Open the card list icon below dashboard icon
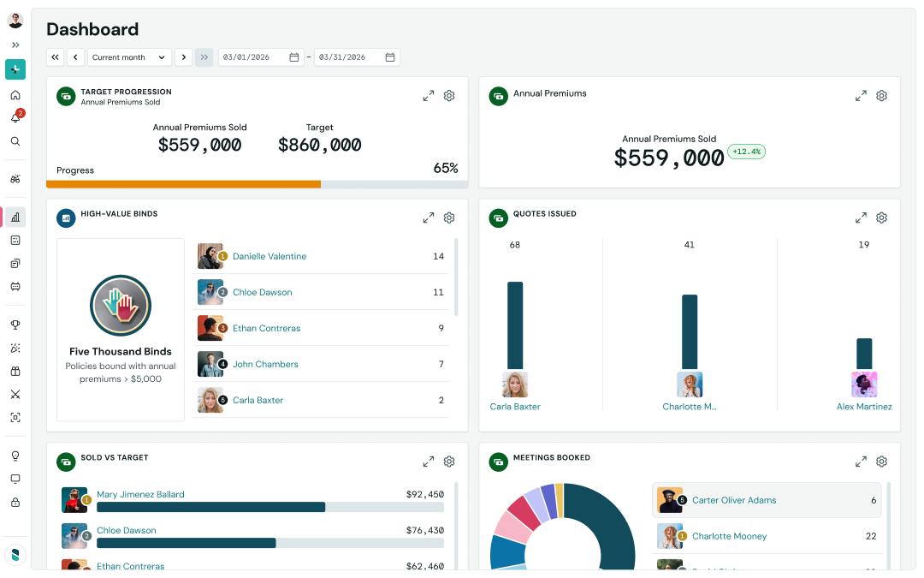This screenshot has height=578, width=924. pos(15,240)
